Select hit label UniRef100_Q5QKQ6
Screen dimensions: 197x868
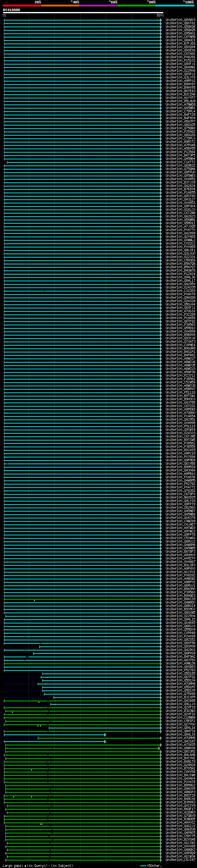pyautogui.click(x=180, y=26)
